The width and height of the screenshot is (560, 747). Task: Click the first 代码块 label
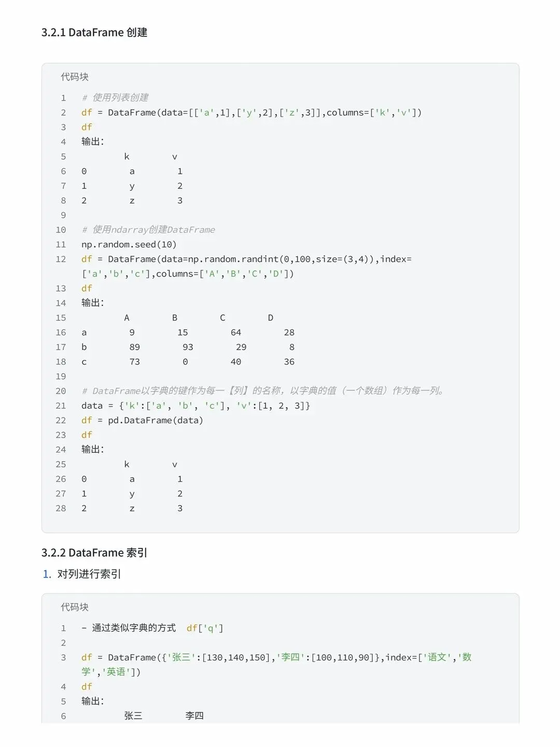click(x=75, y=77)
